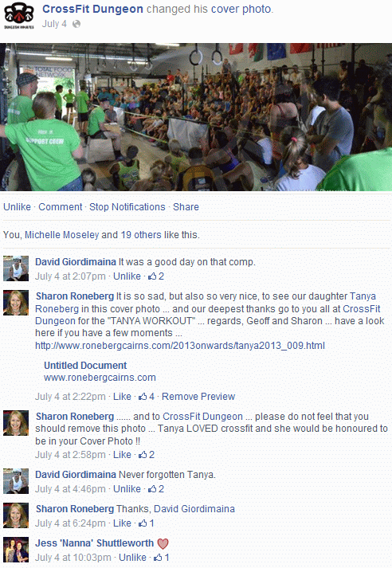Image resolution: width=392 pixels, height=568 pixels.
Task: Click the public globe privacy icon
Action: (x=76, y=24)
